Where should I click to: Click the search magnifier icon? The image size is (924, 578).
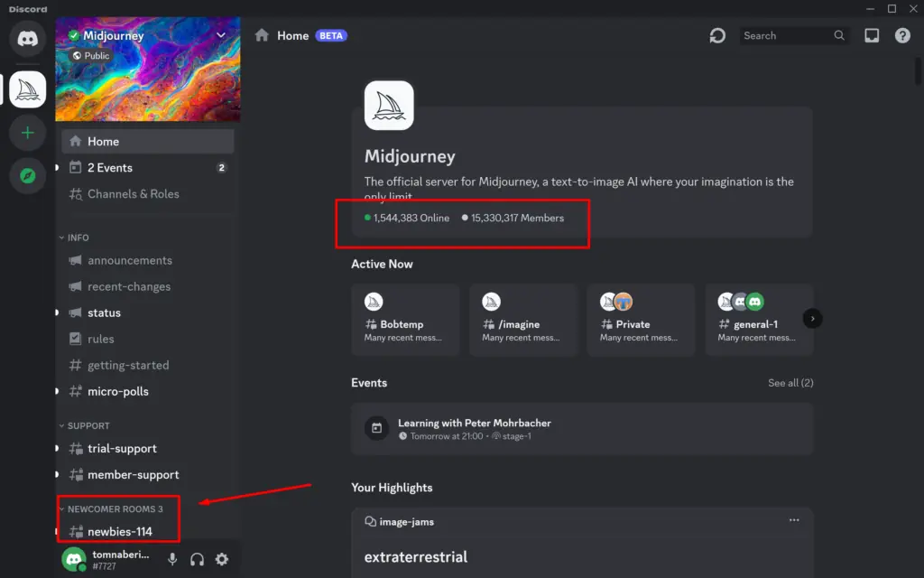click(839, 36)
